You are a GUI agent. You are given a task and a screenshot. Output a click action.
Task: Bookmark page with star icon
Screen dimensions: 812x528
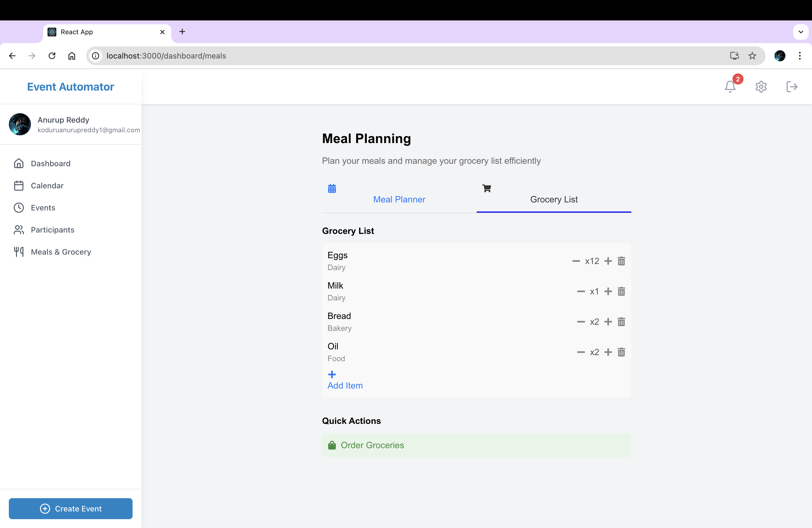752,56
